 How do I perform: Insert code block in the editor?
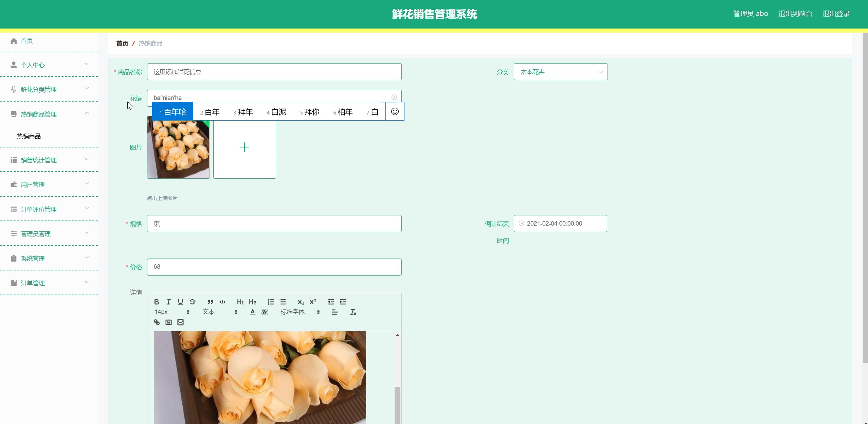coord(222,302)
